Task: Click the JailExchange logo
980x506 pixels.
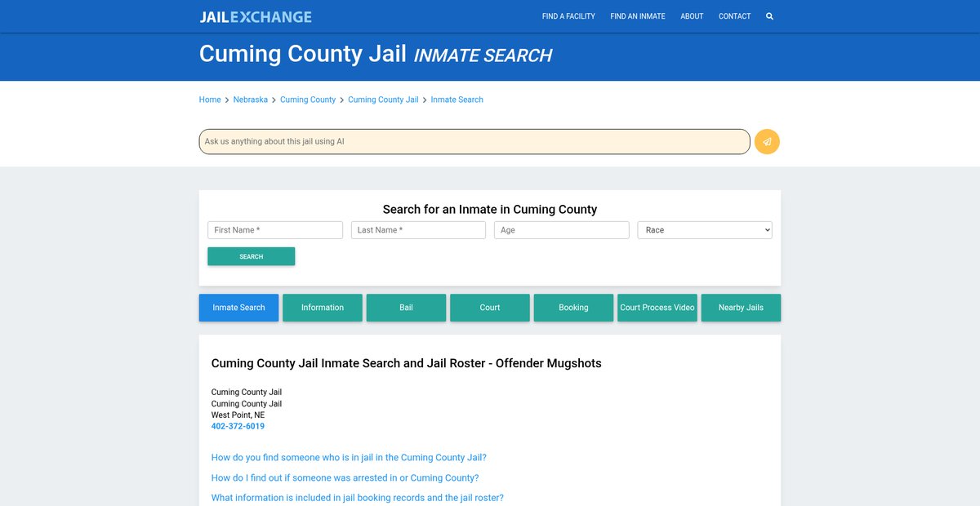Action: [255, 16]
